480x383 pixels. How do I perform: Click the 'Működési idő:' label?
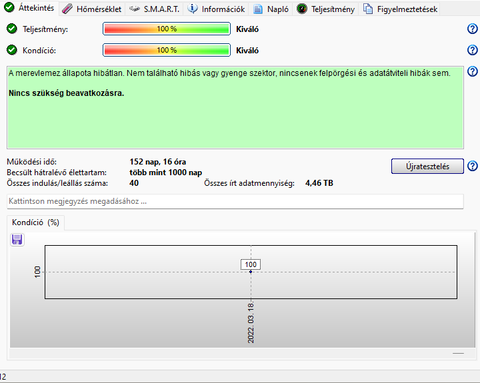[x=32, y=162]
